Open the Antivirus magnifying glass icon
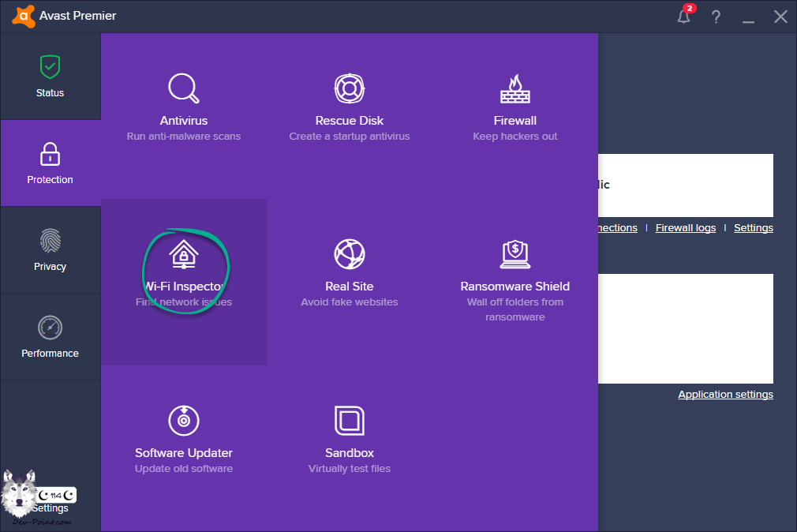 [184, 88]
